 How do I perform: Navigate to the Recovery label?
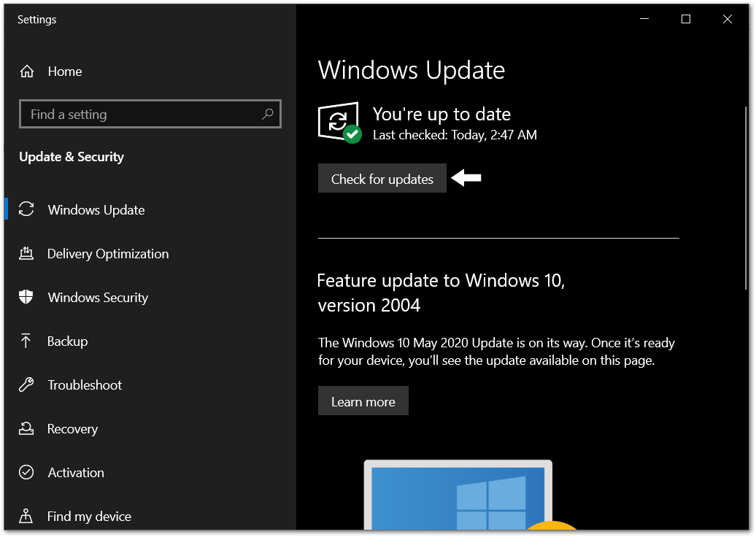tap(72, 429)
